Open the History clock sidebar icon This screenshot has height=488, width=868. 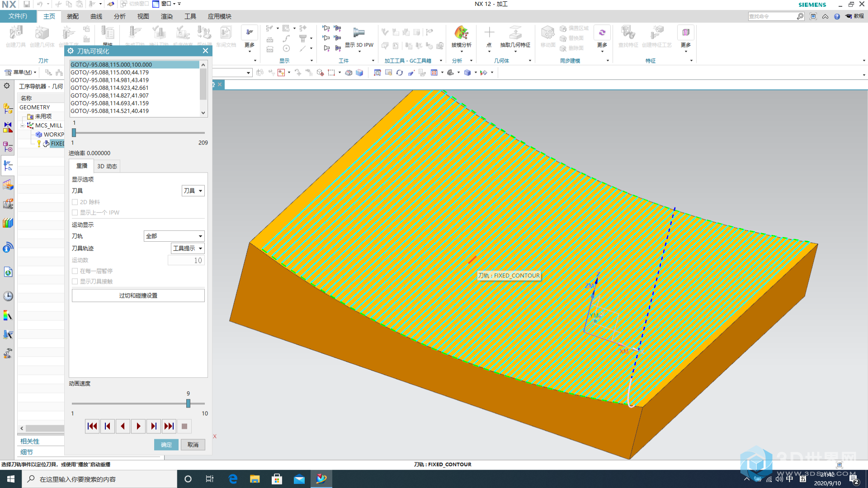pos(8,296)
